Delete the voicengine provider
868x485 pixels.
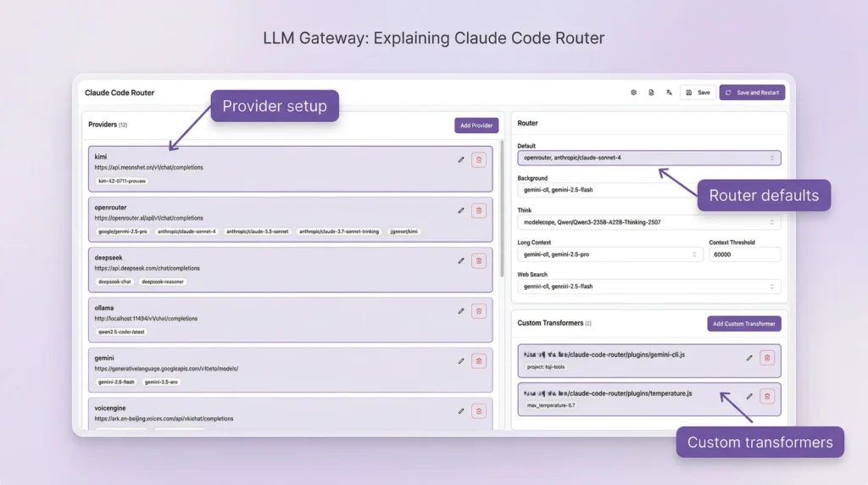click(479, 411)
